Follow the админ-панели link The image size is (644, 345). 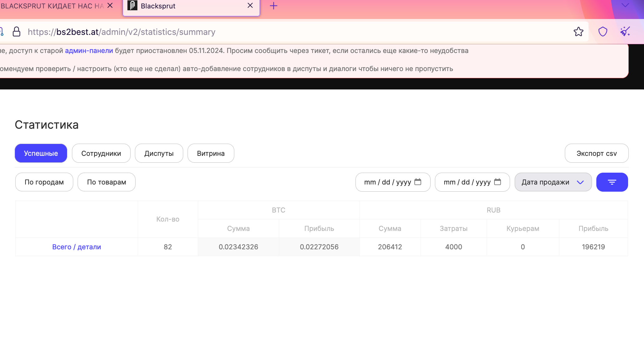tap(89, 51)
